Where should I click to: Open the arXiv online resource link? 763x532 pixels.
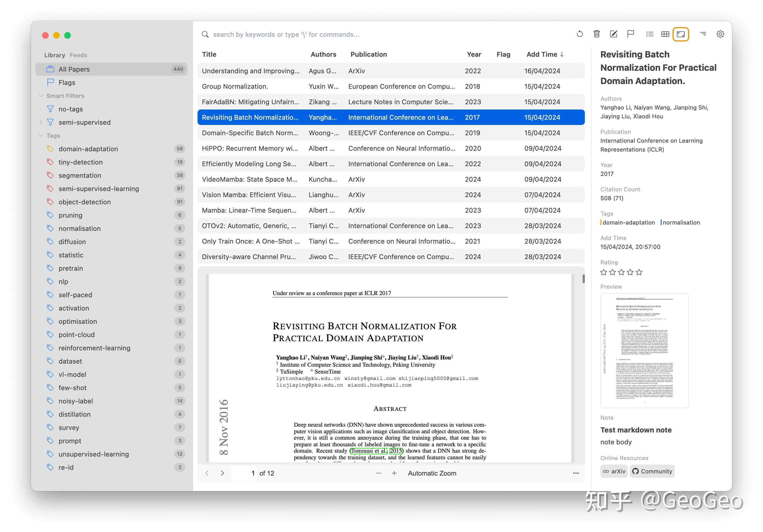point(614,471)
